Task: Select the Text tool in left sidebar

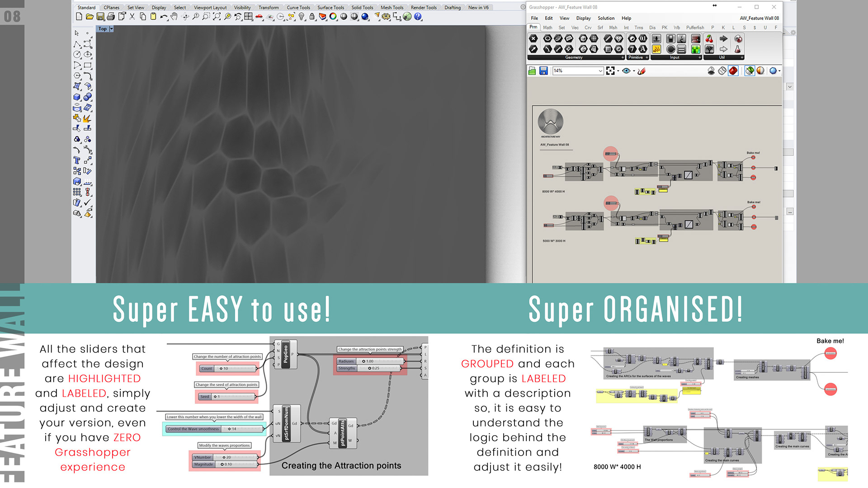Action: tap(77, 160)
